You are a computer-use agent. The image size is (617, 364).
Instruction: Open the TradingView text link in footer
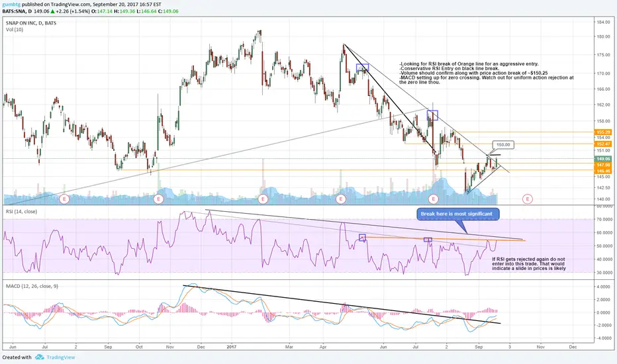click(x=61, y=357)
